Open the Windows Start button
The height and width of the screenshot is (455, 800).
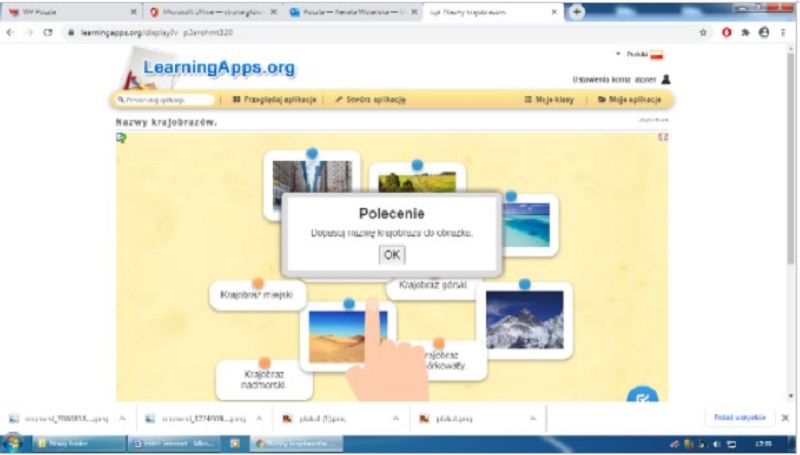tap(13, 443)
